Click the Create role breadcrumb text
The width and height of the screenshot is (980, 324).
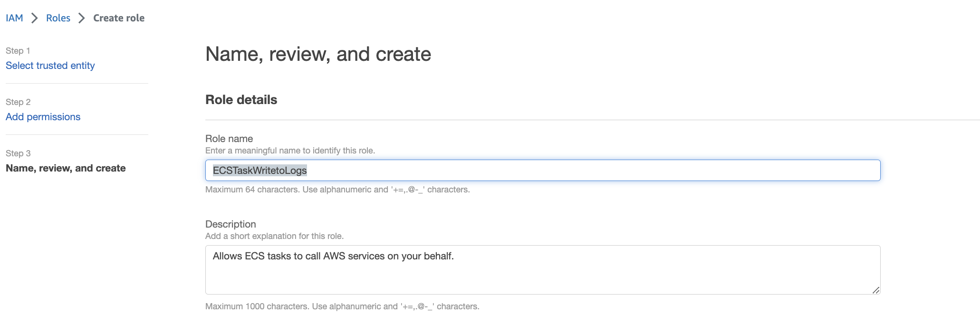[x=119, y=18]
